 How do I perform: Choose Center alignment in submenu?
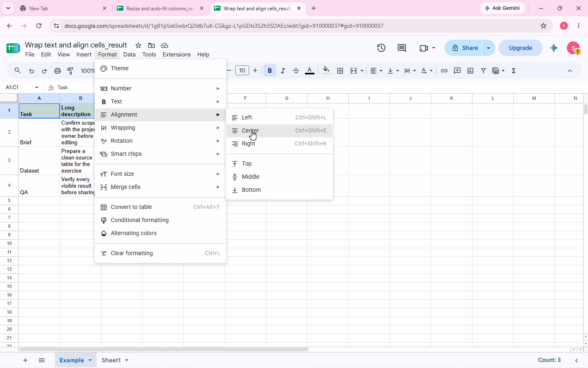279,130
